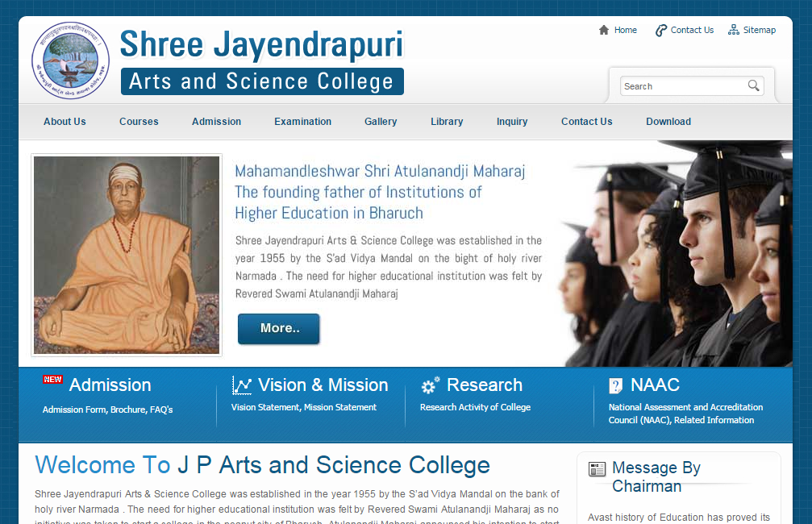This screenshot has height=524, width=812.
Task: Click the NAAC document icon
Action: (615, 385)
